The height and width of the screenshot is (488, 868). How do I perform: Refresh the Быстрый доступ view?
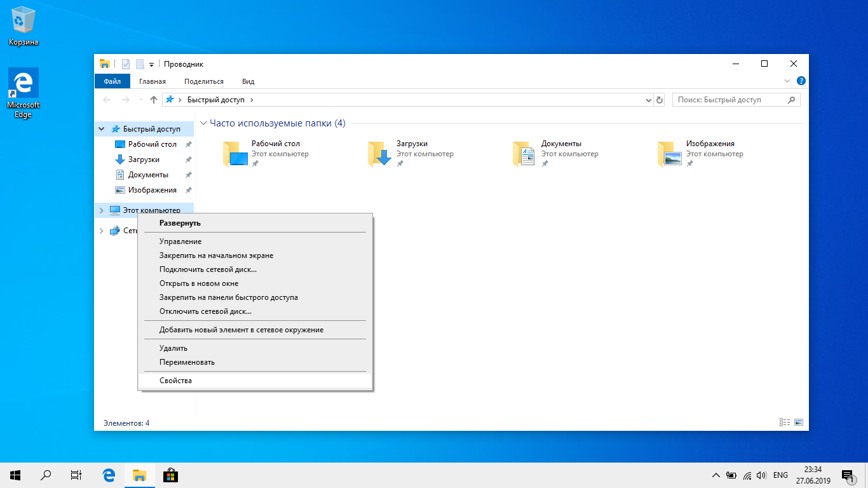coord(660,100)
